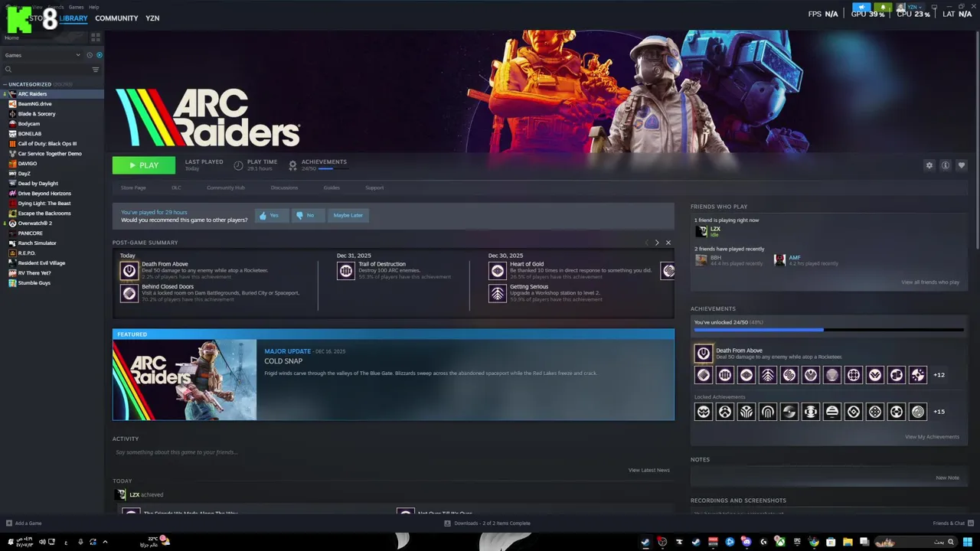Open the green notifications bell icon
The width and height of the screenshot is (980, 551).
(x=883, y=7)
